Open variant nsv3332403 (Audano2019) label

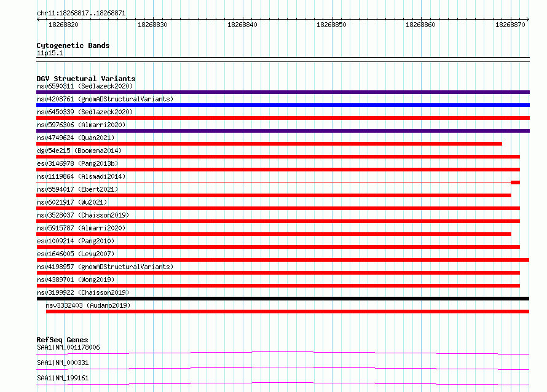[88, 305]
